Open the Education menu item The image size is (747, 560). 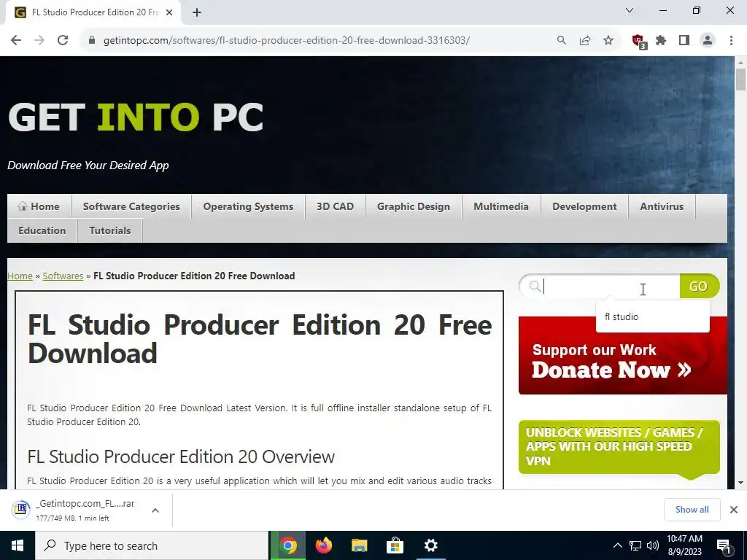click(x=42, y=230)
